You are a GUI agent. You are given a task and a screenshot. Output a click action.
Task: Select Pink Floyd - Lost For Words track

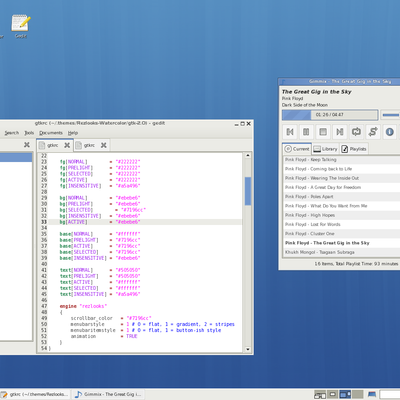coord(342,224)
